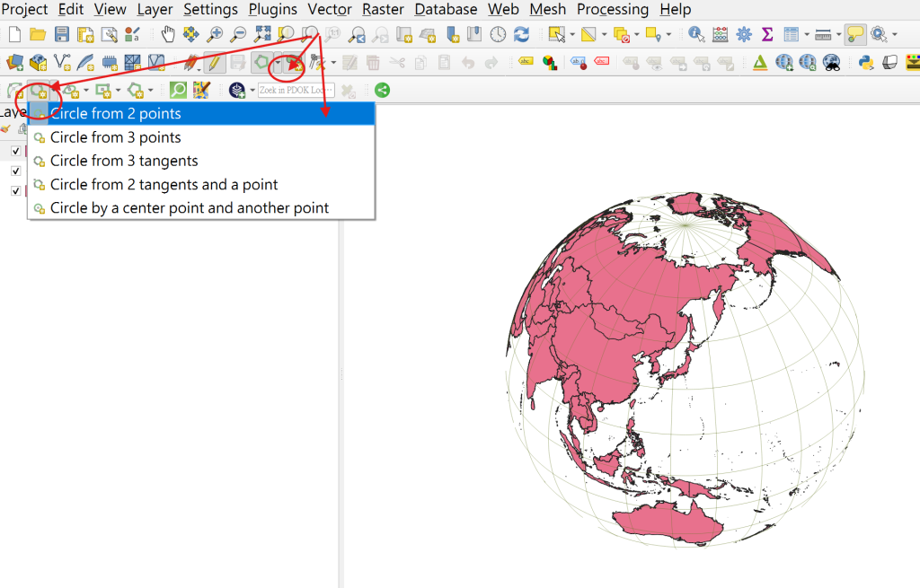
Task: Open the Deselect Features dropdown arrow
Action: [637, 35]
